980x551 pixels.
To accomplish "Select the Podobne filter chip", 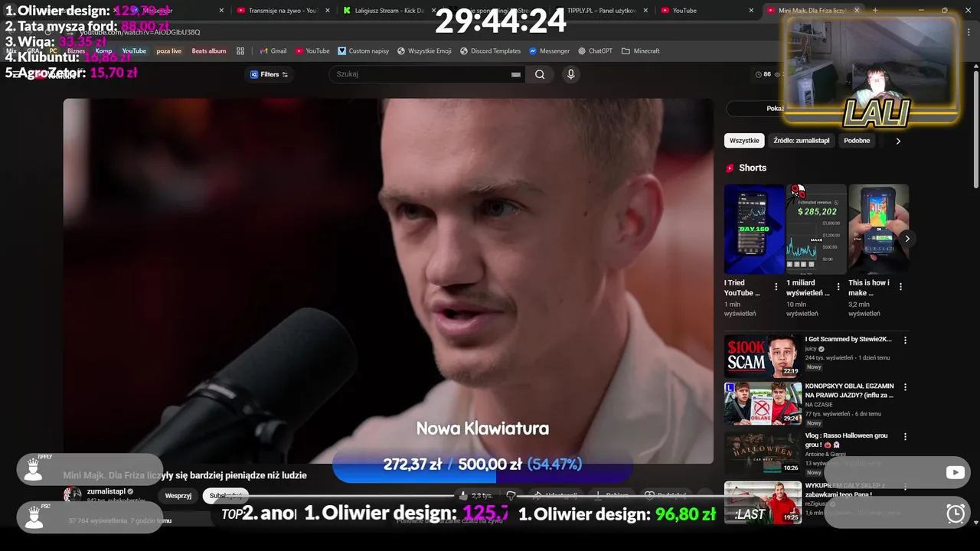I will coord(857,141).
